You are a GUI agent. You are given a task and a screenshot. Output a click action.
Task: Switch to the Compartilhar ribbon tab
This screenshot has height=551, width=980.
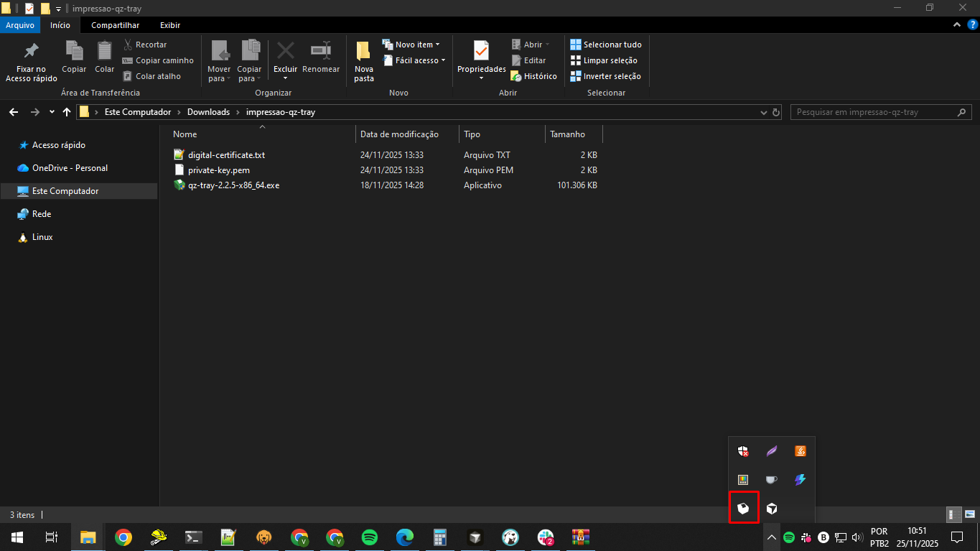coord(115,25)
